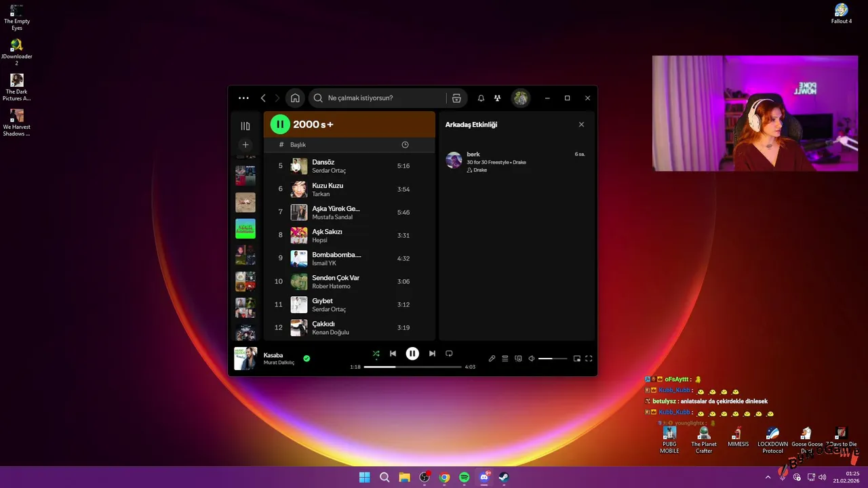The image size is (868, 488).
Task: Open the Spotify profile avatar menu
Action: 521,98
